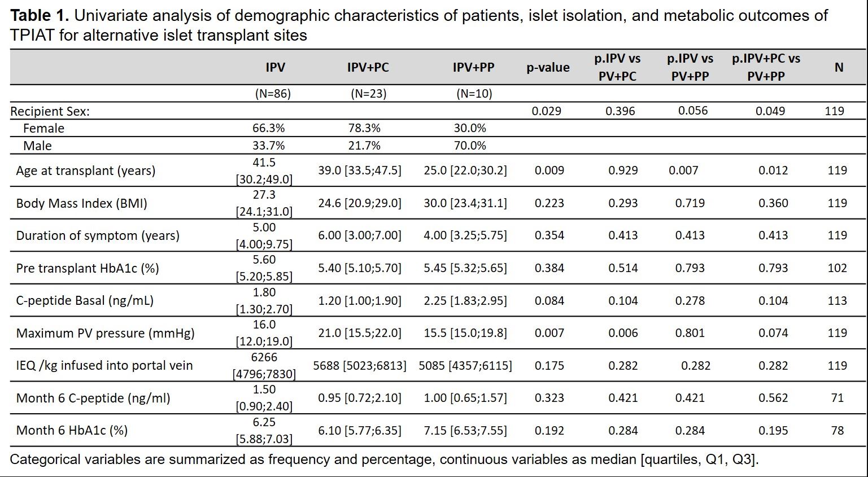Click the Maximum PV pressure row label
This screenshot has height=477, width=868.
point(105,333)
